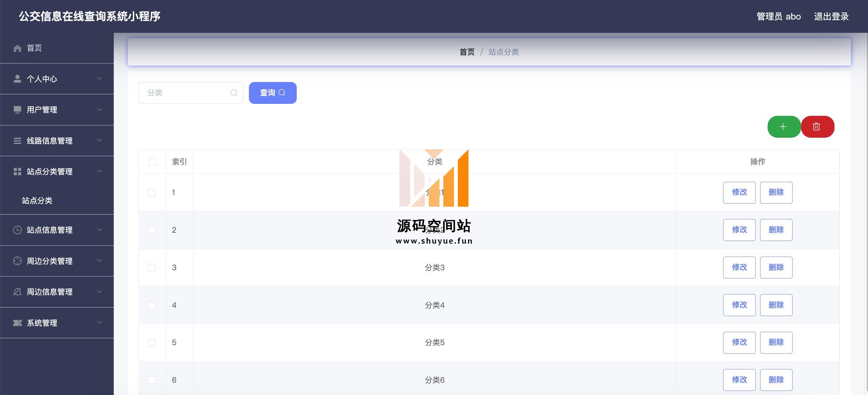868x395 pixels.
Task: Click the green plus add button
Action: point(784,127)
